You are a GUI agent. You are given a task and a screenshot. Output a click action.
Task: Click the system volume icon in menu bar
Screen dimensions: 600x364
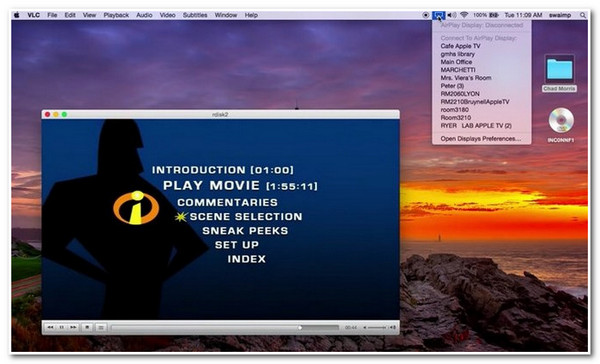452,15
